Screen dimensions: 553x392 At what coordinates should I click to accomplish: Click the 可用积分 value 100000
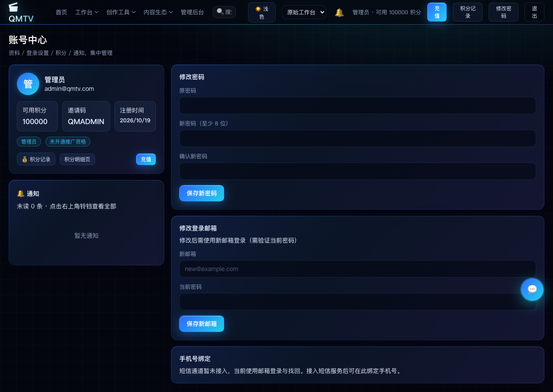pos(35,121)
